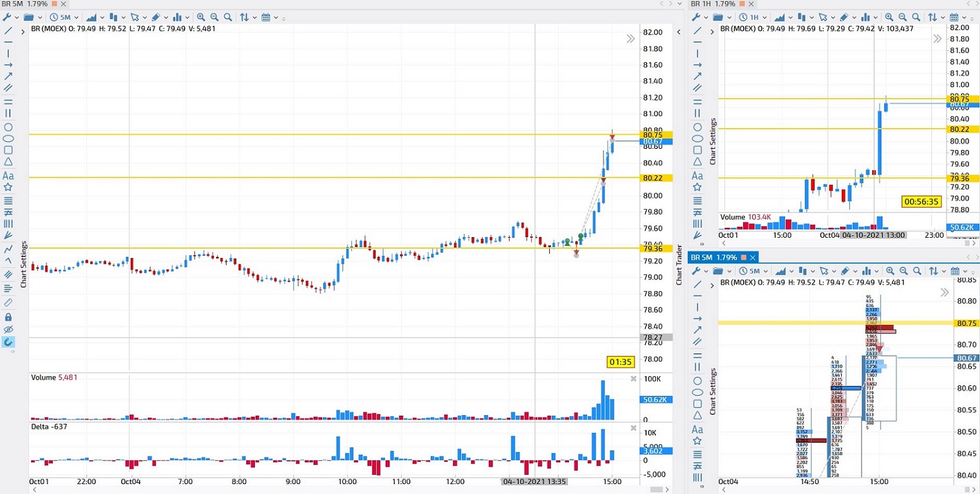Open 5M timeframe dropdown in main chart
This screenshot has height=494, width=980.
click(x=65, y=17)
